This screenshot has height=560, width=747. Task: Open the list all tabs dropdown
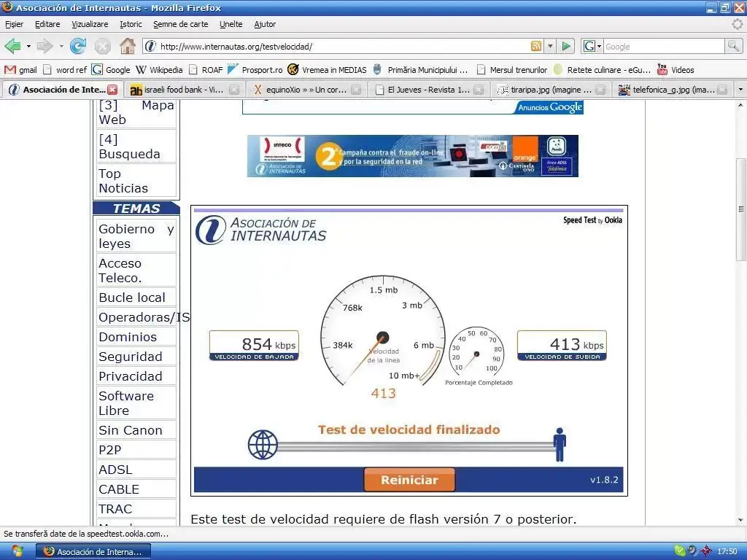pyautogui.click(x=740, y=90)
